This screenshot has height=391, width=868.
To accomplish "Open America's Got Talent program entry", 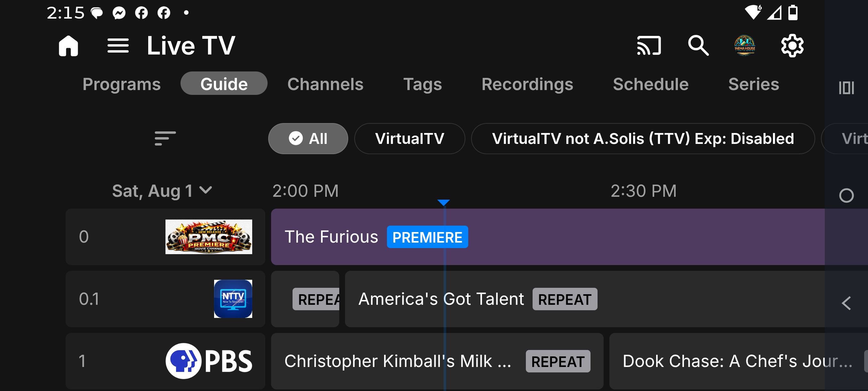I will (585, 299).
